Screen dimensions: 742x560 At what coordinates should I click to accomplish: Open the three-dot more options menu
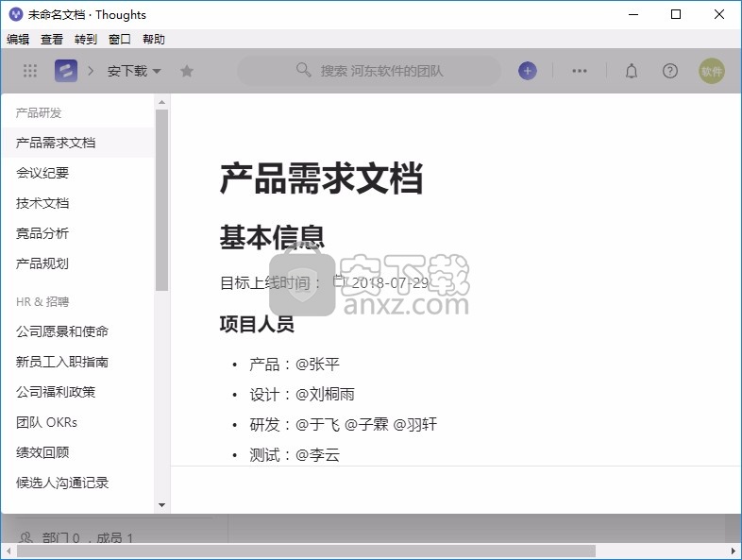580,71
